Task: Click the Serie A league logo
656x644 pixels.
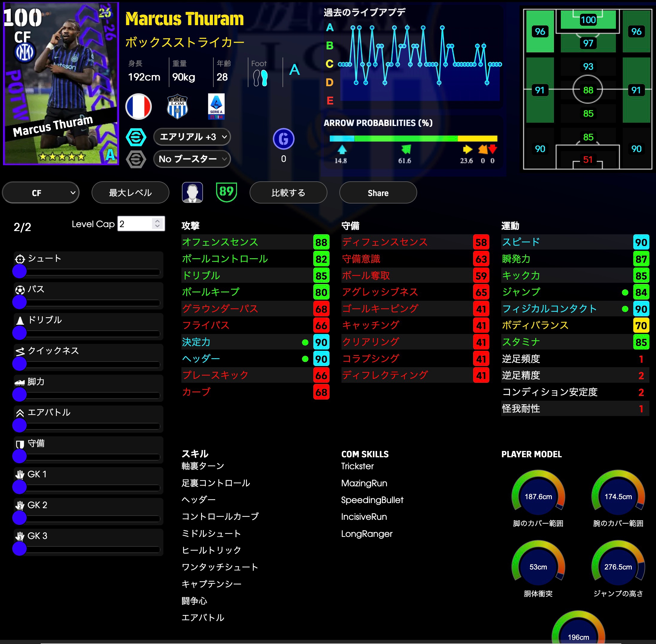Action: (216, 107)
